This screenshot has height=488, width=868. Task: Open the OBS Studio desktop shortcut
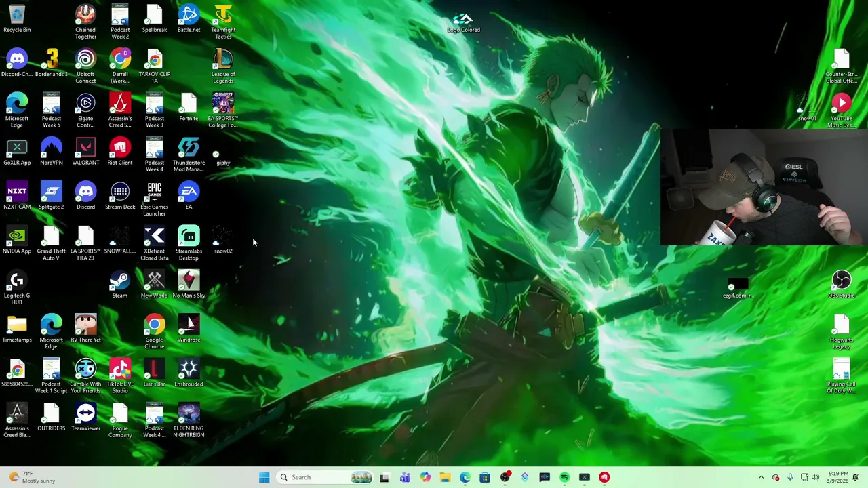pyautogui.click(x=841, y=285)
